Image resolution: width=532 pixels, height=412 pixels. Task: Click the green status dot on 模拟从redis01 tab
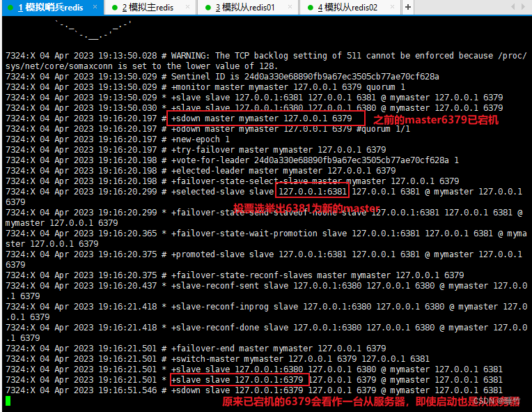208,8
